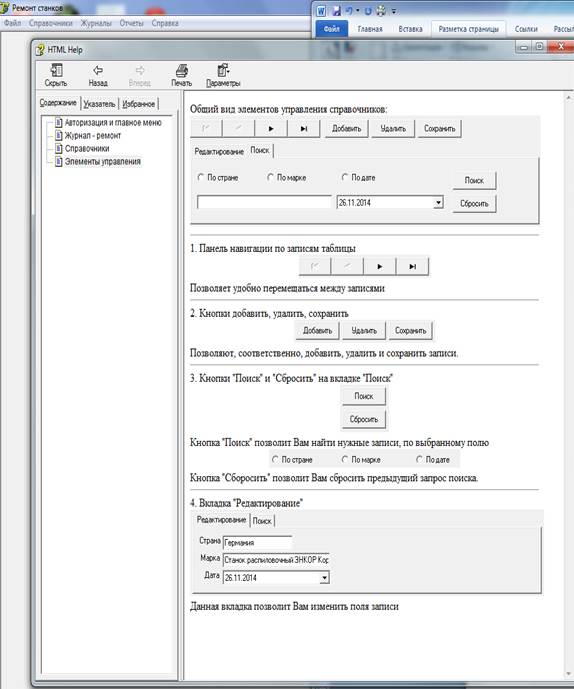
Task: Open the Дата dropdown in the Редактирование section
Action: click(x=324, y=577)
